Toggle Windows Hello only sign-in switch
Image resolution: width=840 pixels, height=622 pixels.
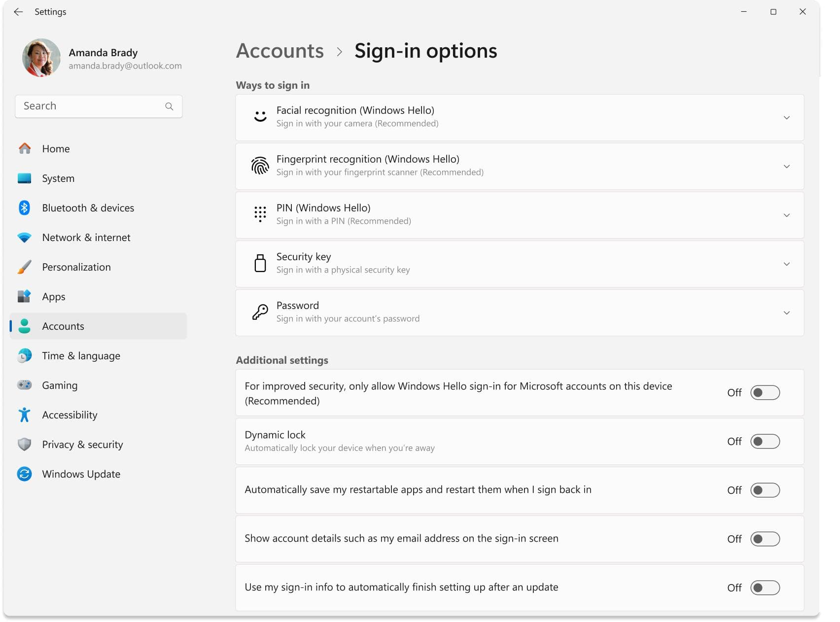coord(765,393)
